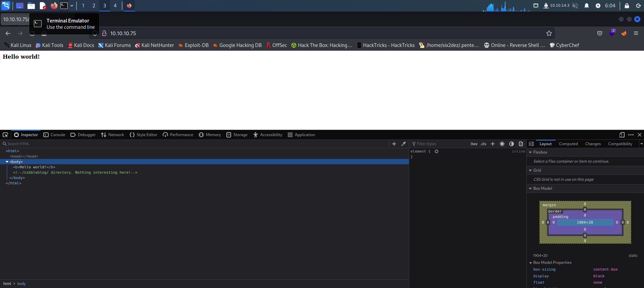Switch to workspace 2
This screenshot has width=644, height=288.
coord(94,6)
